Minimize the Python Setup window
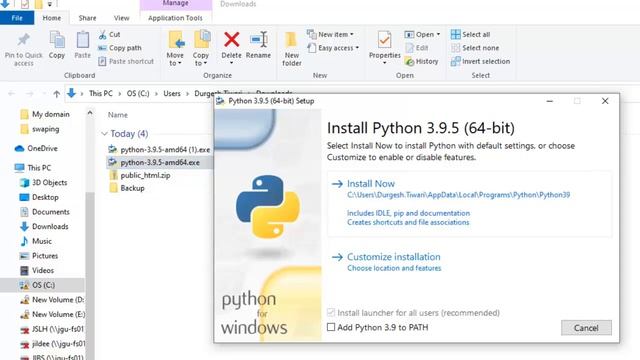 click(x=550, y=101)
